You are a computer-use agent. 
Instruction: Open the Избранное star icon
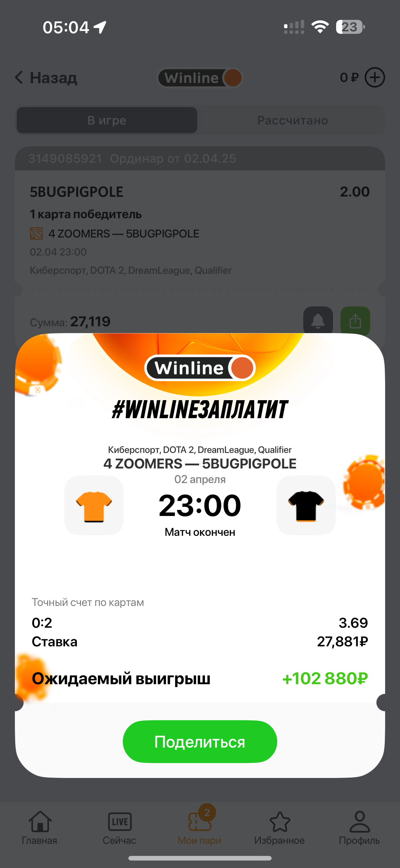click(x=279, y=828)
